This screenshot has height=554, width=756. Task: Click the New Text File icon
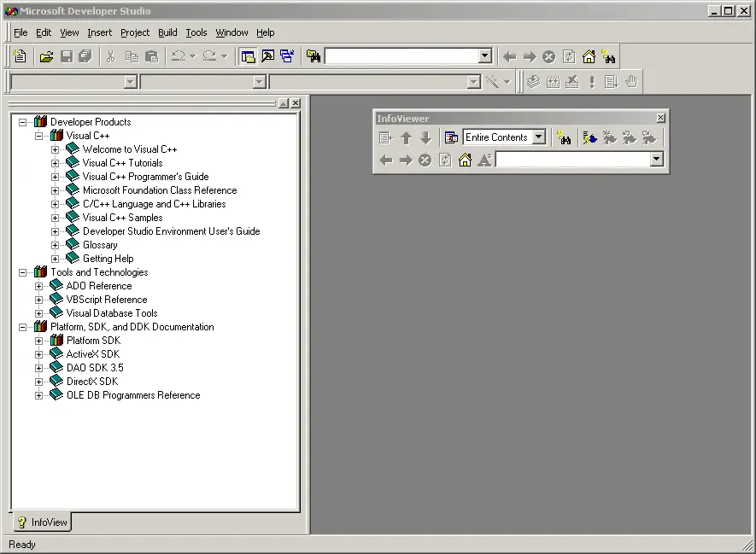tap(20, 56)
